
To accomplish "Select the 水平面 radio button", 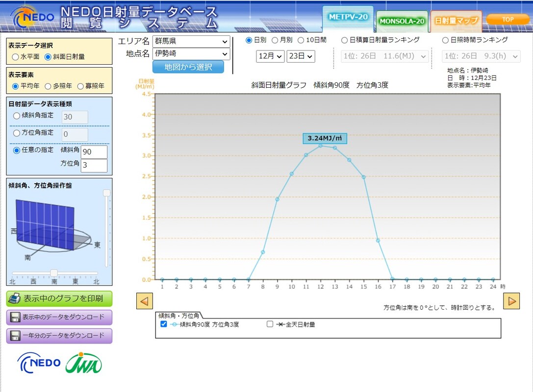I will tap(15, 57).
